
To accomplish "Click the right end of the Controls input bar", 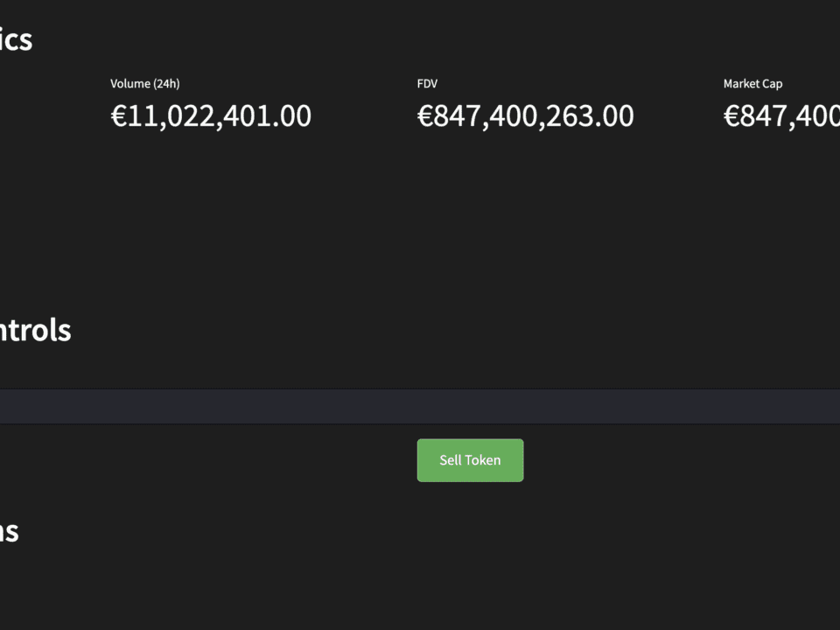I will pos(822,407).
